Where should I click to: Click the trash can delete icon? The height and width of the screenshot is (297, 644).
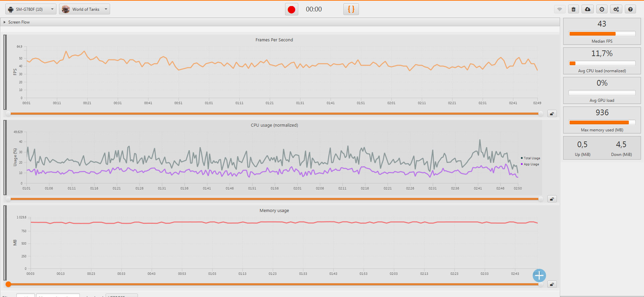574,9
